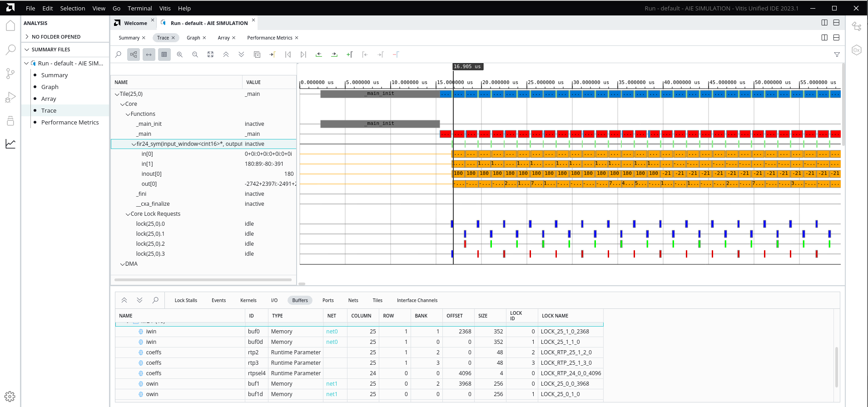
Task: Click the 16.905 us cursor marker label
Action: pyautogui.click(x=467, y=66)
